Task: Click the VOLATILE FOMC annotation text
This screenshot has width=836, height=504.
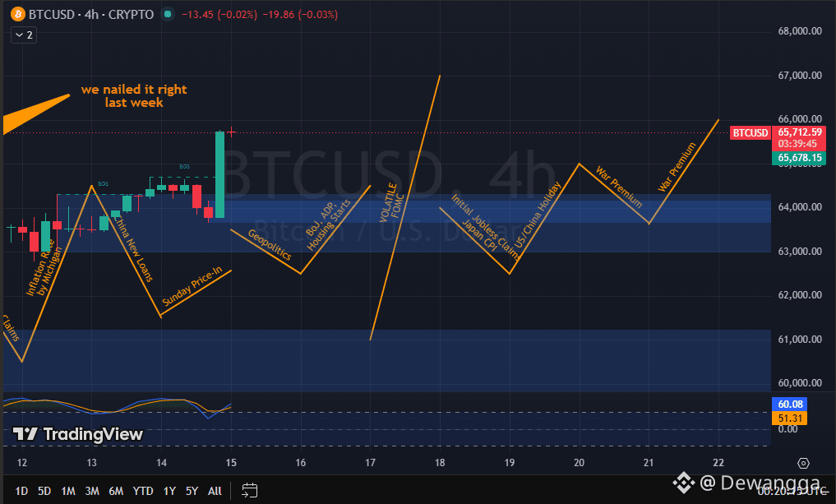Action: pyautogui.click(x=392, y=201)
